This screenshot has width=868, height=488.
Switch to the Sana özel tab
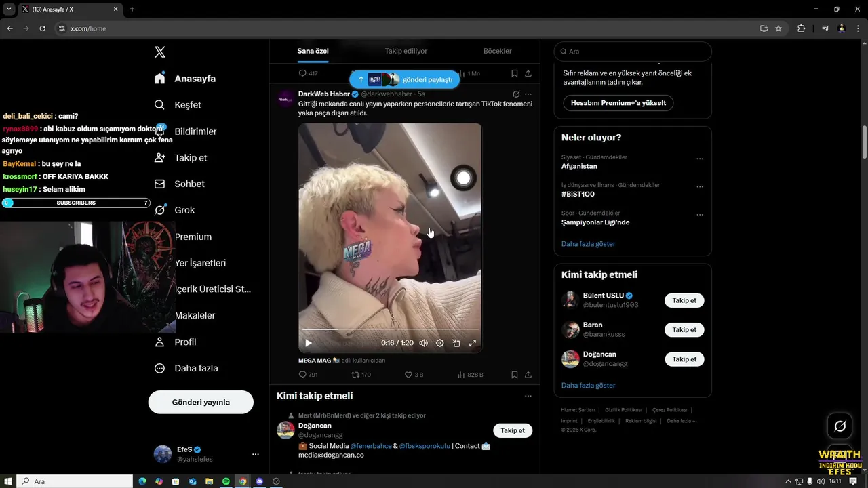click(313, 51)
